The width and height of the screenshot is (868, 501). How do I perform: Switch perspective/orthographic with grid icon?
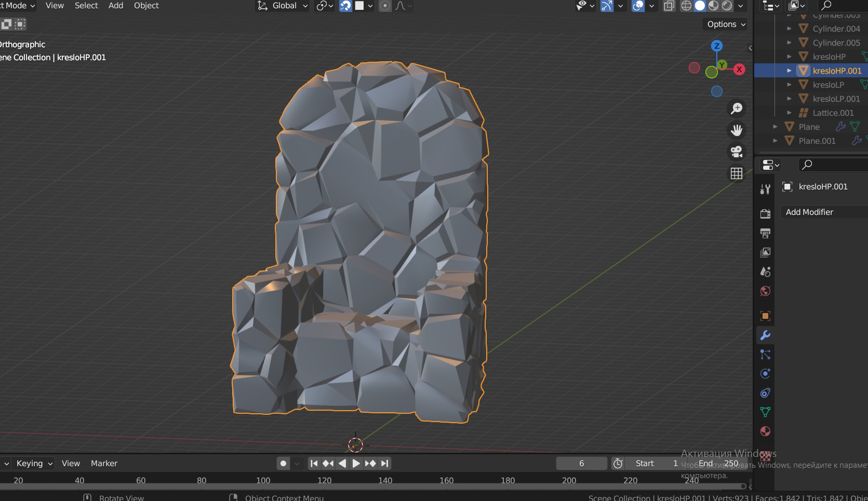tap(737, 173)
